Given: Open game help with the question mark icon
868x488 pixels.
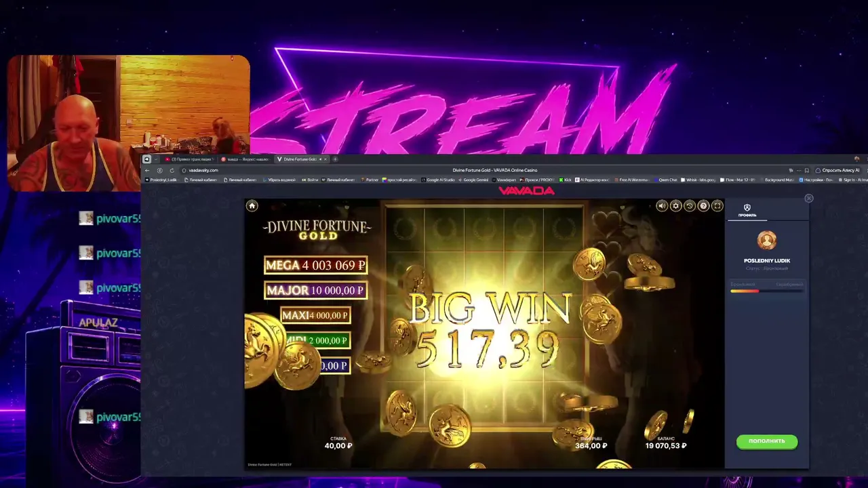Looking at the screenshot, I should 703,206.
